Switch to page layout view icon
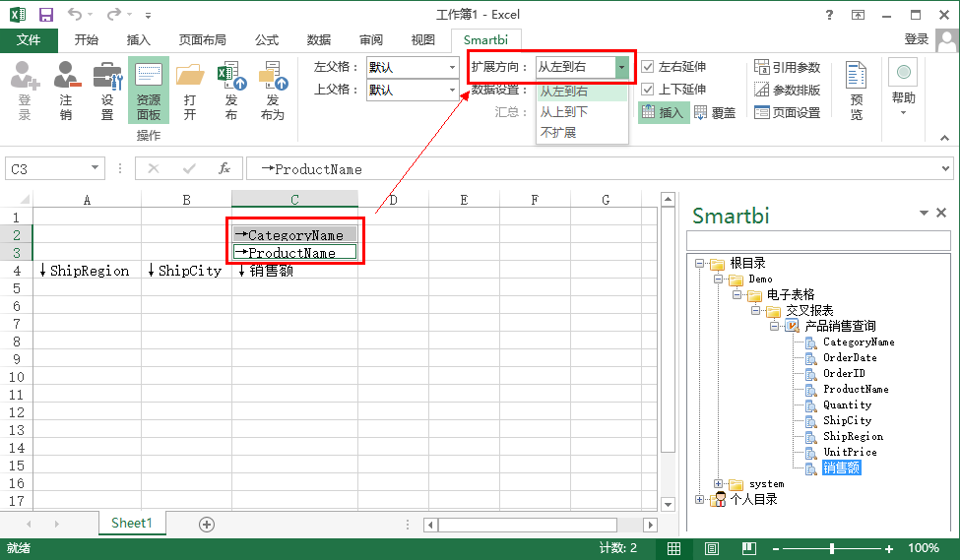Viewport: 960px width, 560px height. (x=712, y=548)
